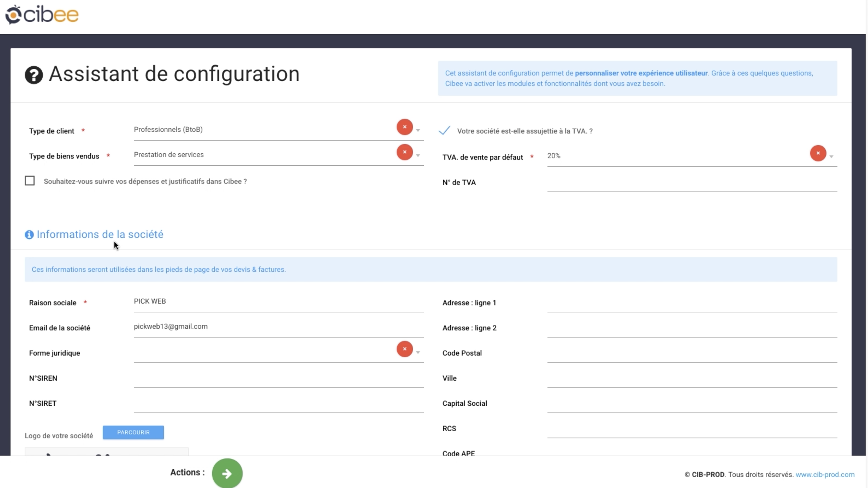Focus the Raison sociale text field
This screenshot has height=488, width=868.
(279, 302)
